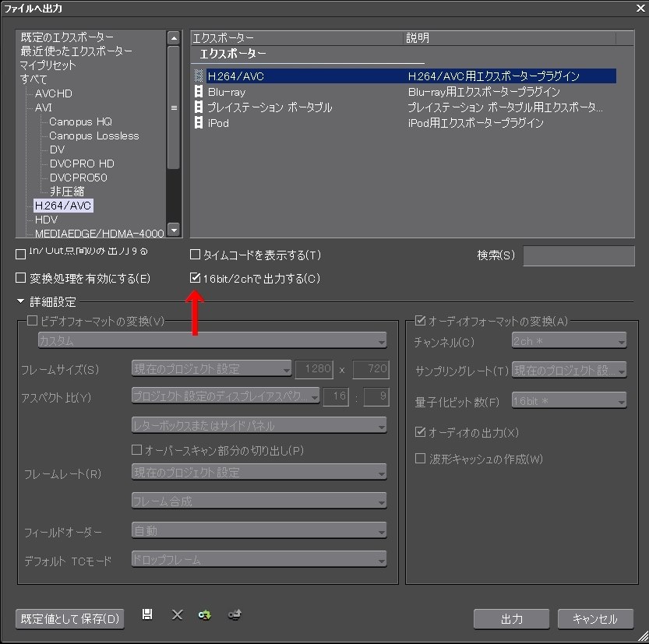Click the frame width field showing 1280
Viewport: 649px width, 644px height.
click(x=314, y=368)
